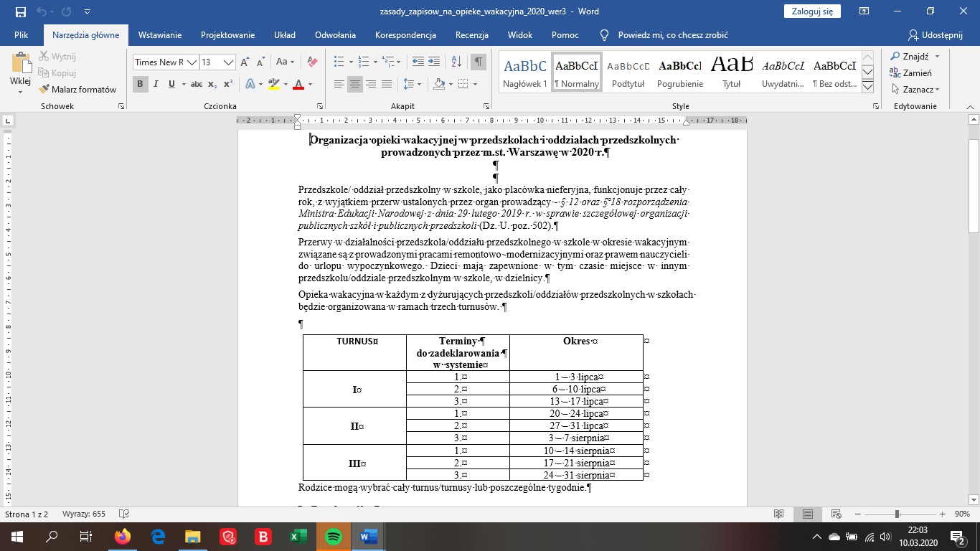Toggle Bold formatting
This screenshot has width=980, height=551.
click(140, 84)
